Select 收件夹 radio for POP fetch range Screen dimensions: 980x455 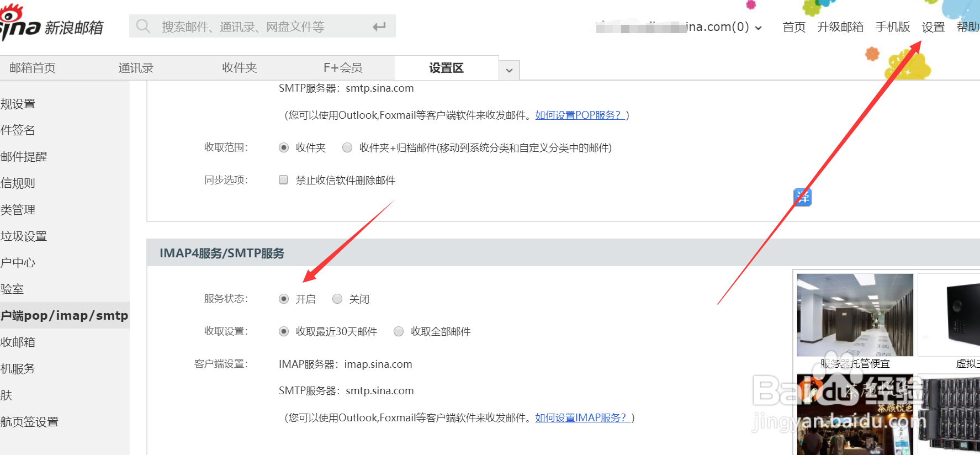284,147
